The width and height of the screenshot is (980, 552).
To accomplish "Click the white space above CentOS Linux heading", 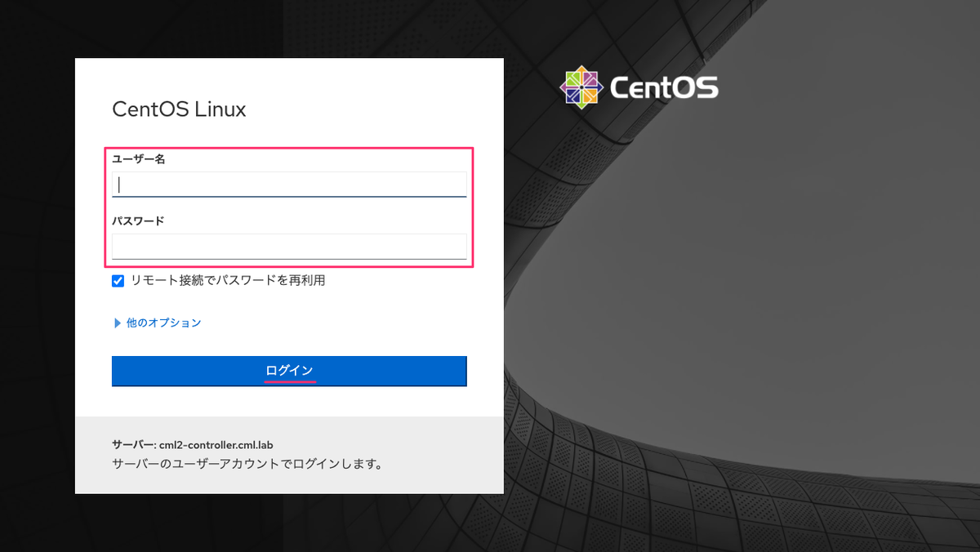I will click(289, 78).
